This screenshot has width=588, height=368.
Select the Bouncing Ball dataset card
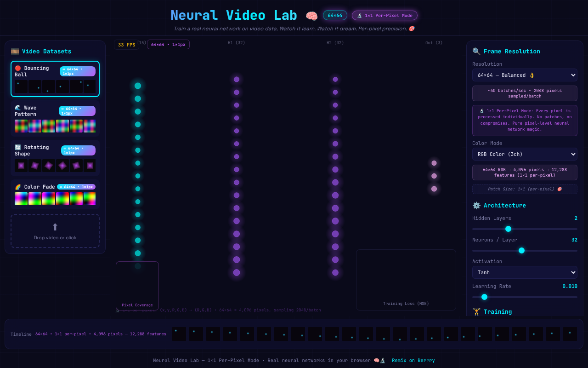[x=55, y=77]
